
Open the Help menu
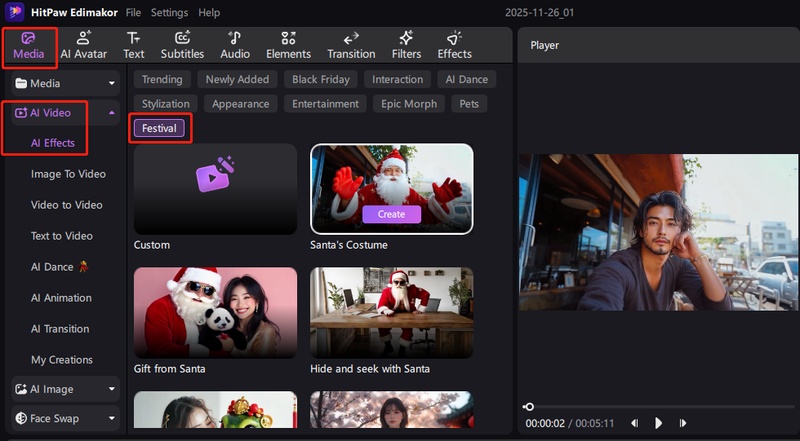coord(209,13)
